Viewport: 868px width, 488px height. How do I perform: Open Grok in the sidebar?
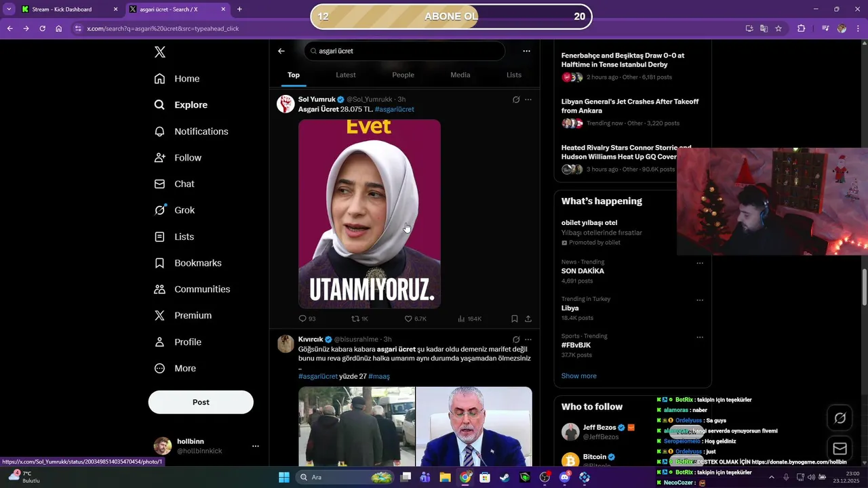[174, 210]
